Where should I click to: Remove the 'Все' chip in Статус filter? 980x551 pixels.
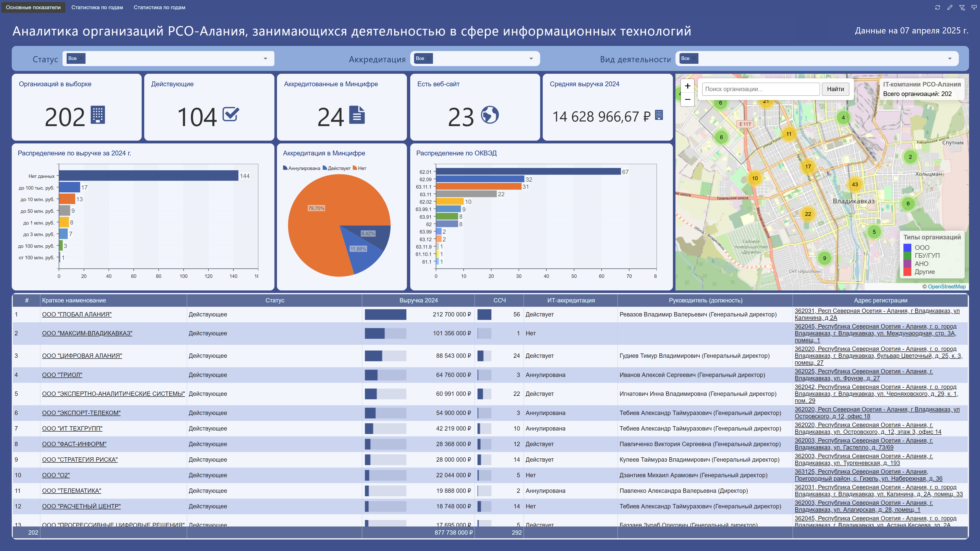click(x=81, y=58)
